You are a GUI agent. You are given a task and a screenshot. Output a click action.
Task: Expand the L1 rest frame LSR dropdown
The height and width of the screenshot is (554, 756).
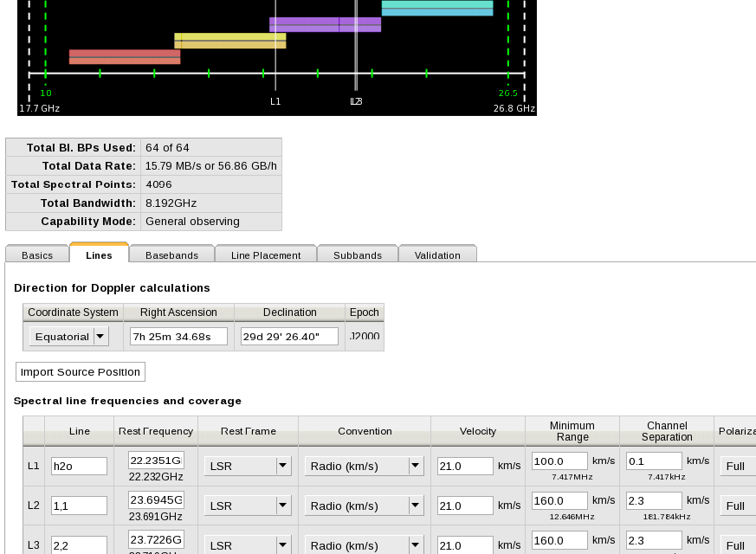248,466
